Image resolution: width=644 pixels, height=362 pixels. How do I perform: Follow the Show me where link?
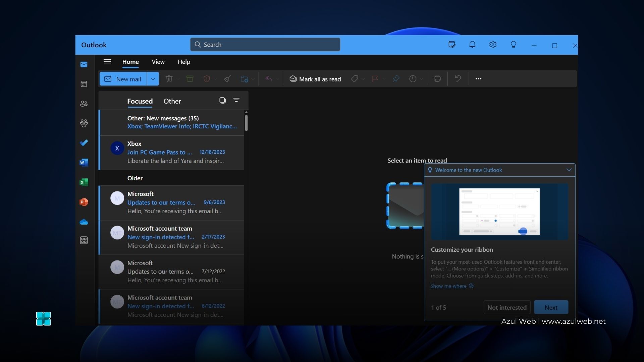(x=448, y=286)
